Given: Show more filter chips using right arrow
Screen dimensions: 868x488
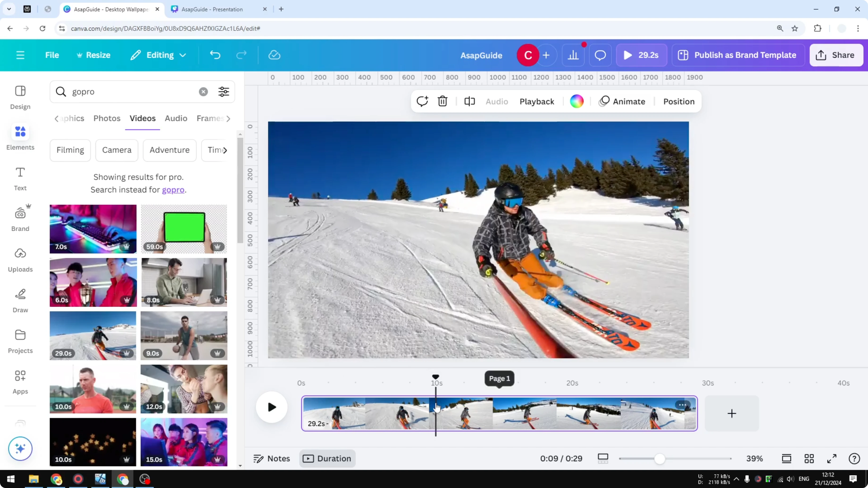Looking at the screenshot, I should coord(224,150).
